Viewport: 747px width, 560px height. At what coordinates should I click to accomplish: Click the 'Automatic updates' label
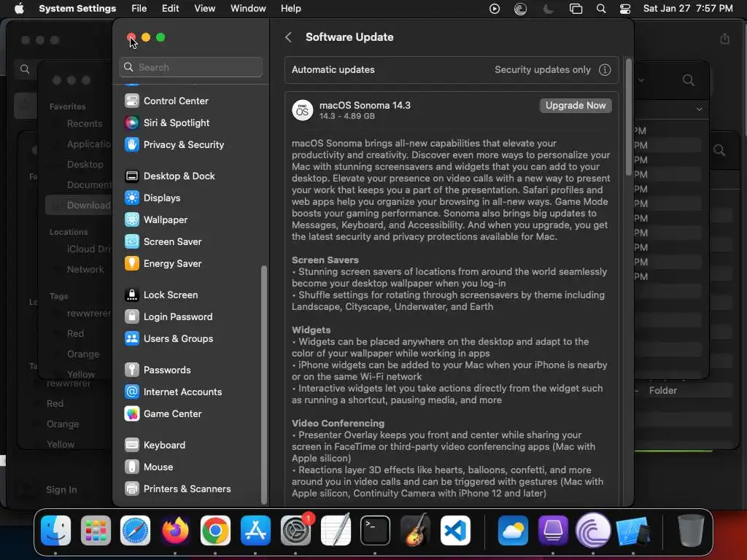333,70
